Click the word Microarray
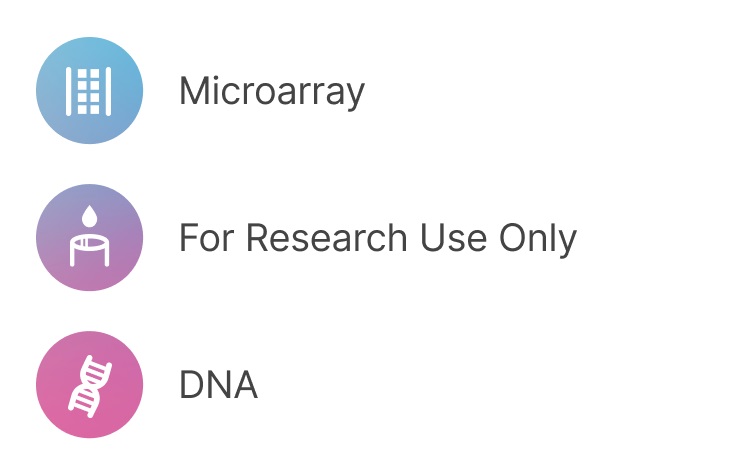736x475 pixels. click(x=271, y=92)
